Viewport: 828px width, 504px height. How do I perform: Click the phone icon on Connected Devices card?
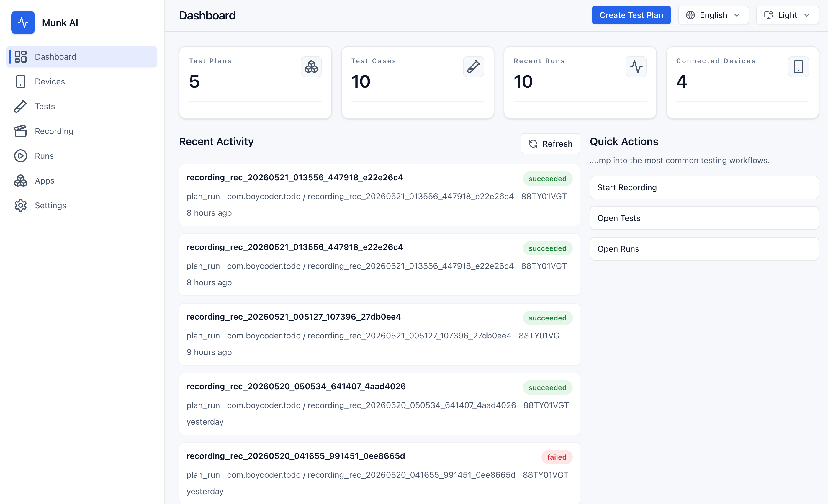coord(798,66)
